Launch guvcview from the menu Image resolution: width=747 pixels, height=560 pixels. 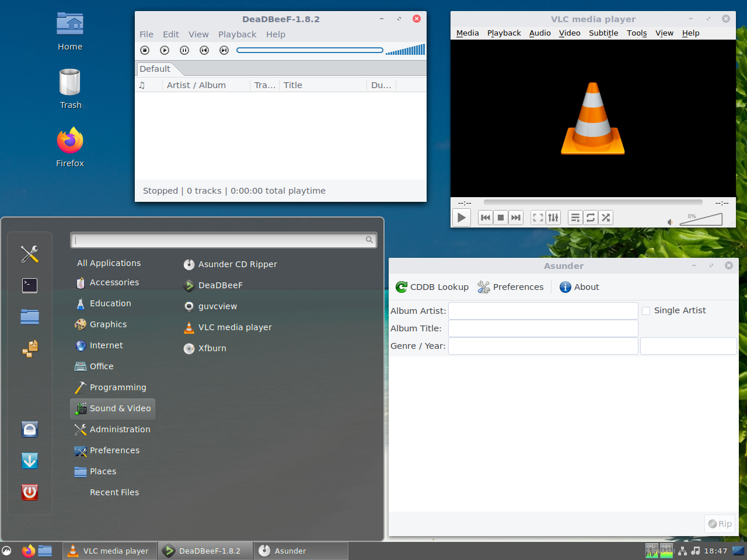210,306
